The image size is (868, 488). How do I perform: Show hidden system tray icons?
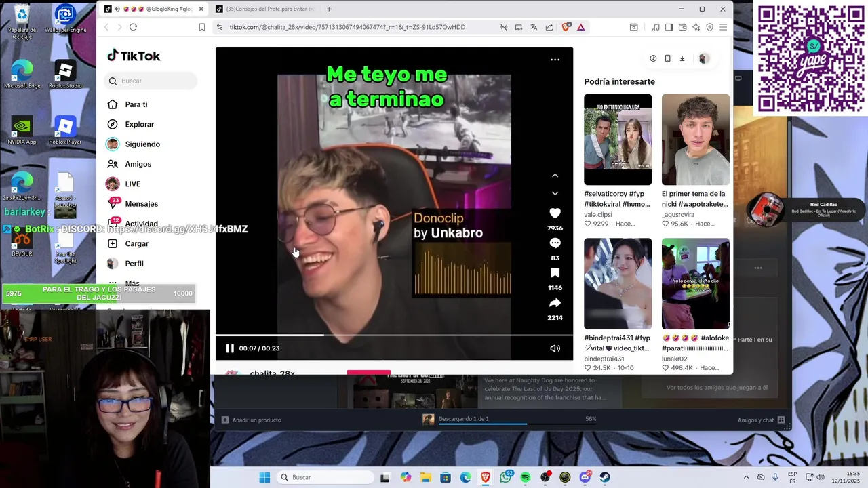(x=746, y=477)
